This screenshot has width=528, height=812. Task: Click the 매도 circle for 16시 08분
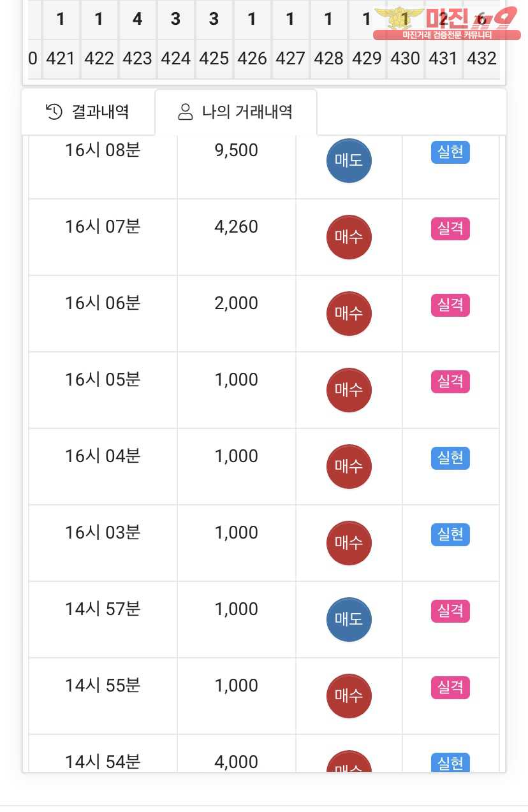pyautogui.click(x=349, y=161)
